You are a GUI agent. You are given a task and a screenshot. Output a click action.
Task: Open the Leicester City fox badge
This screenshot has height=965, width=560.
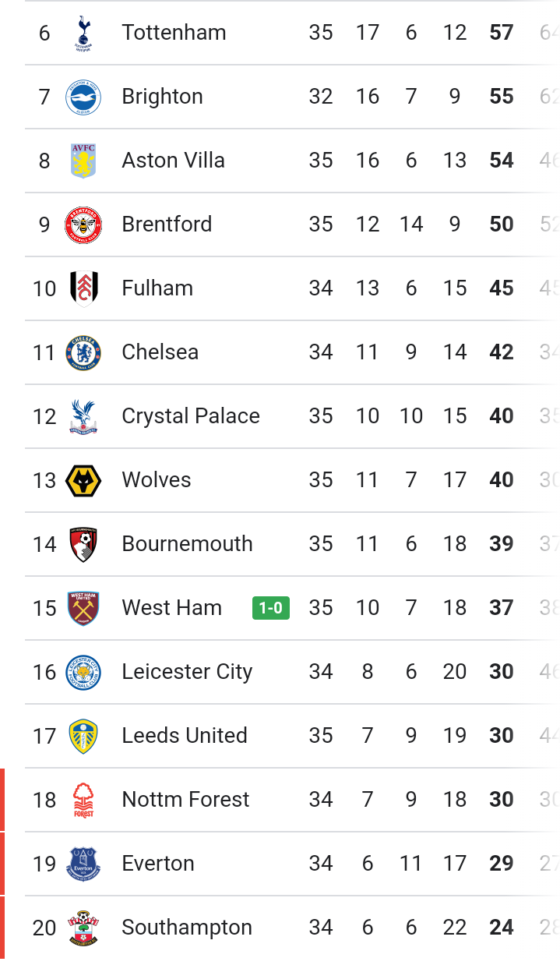[83, 672]
